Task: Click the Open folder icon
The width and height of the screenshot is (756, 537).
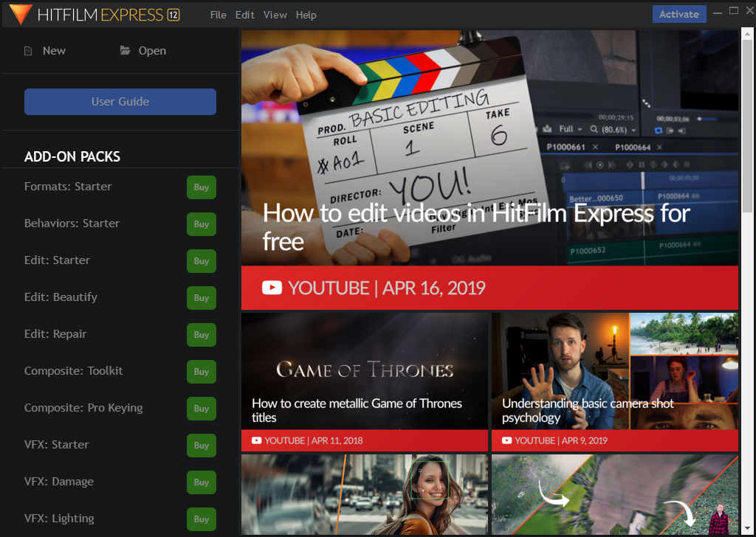Action: click(126, 51)
